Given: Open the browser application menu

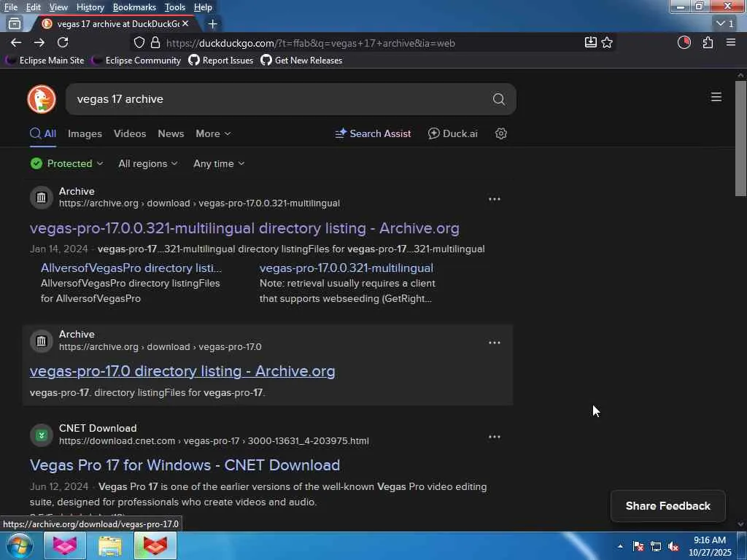Looking at the screenshot, I should click(x=731, y=43).
